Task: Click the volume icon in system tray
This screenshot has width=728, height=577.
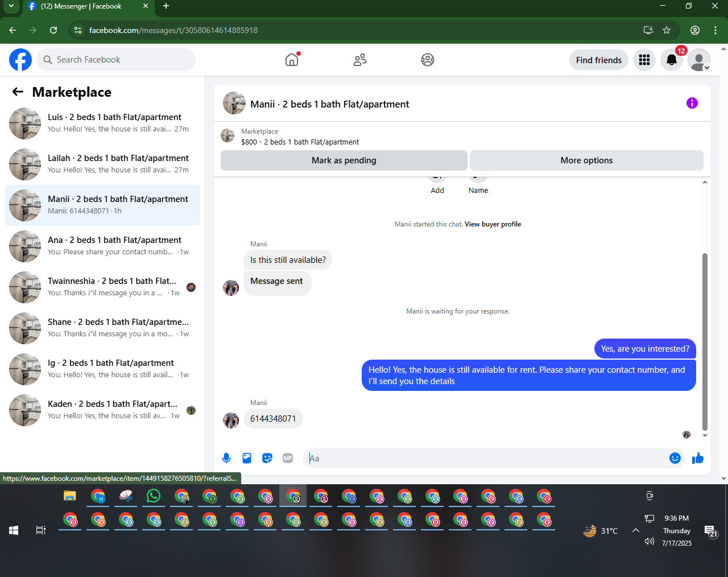Action: 650,541
